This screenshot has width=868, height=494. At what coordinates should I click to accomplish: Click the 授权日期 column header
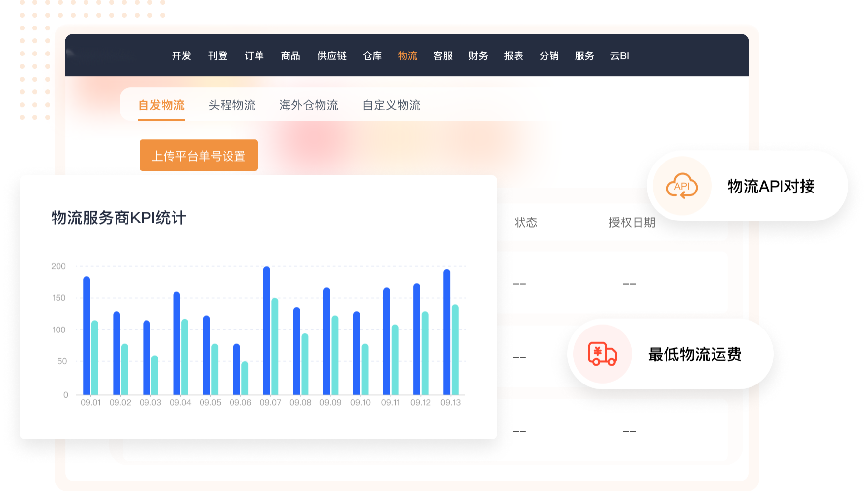[x=632, y=222]
